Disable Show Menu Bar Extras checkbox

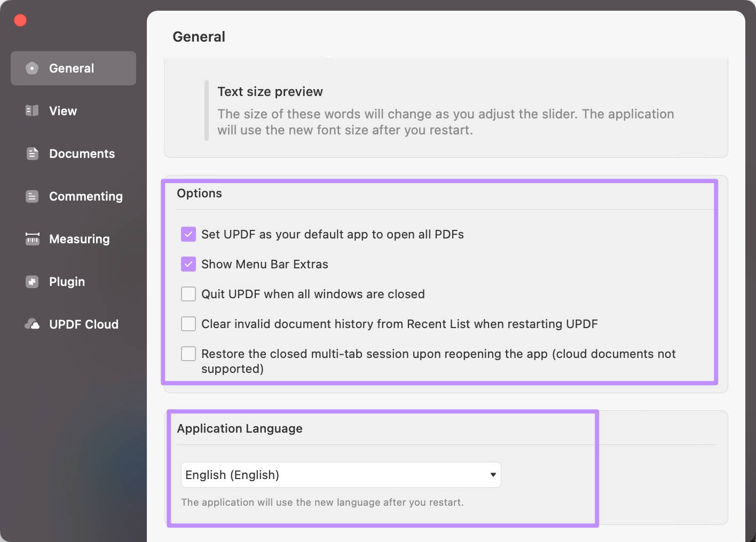click(x=188, y=264)
